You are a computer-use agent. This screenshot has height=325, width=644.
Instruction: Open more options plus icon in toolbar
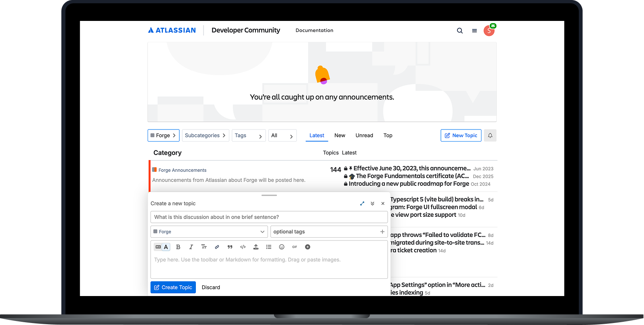[x=308, y=247]
